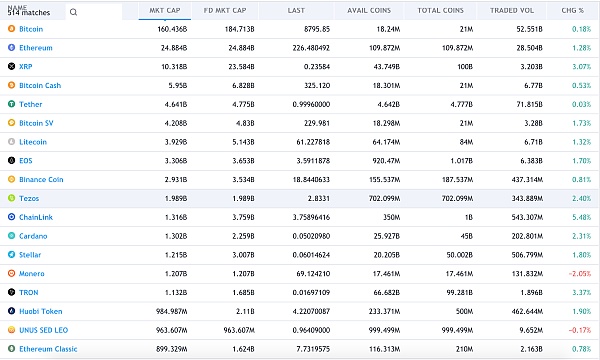Click the ChainLink logo icon
Viewport: 600px width, 360px height.
pos(11,217)
